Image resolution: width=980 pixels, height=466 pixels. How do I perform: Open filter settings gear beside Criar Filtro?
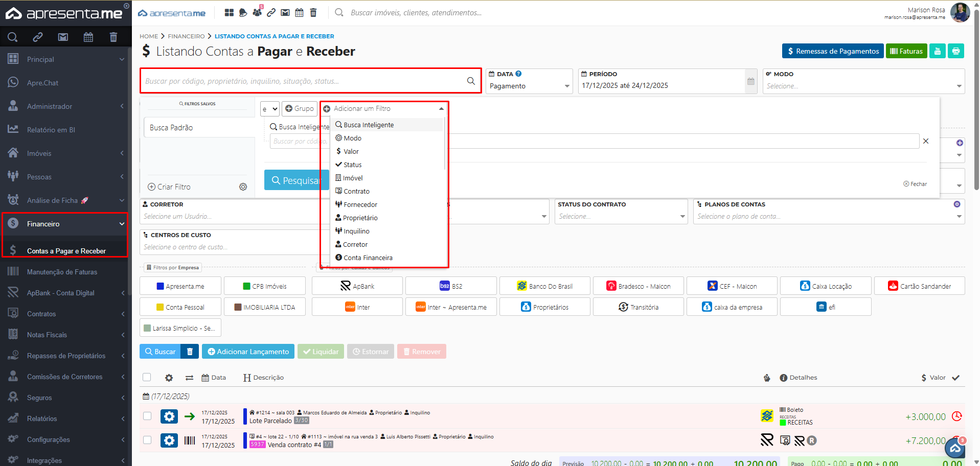243,187
